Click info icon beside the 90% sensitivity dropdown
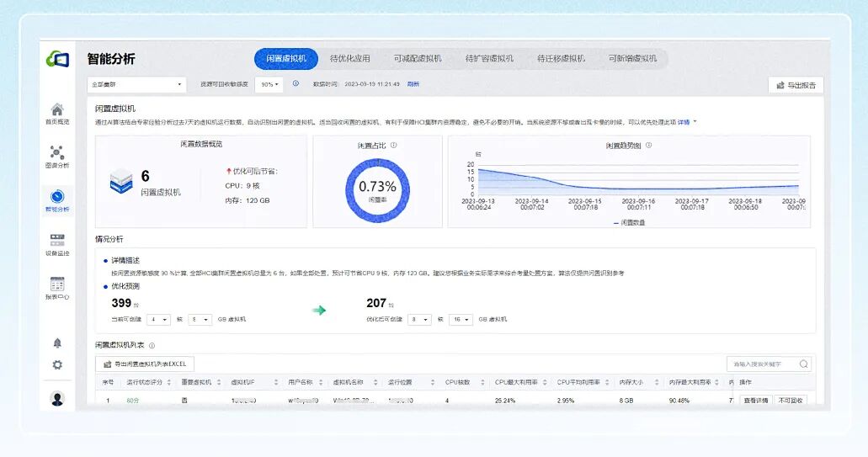 pyautogui.click(x=296, y=83)
